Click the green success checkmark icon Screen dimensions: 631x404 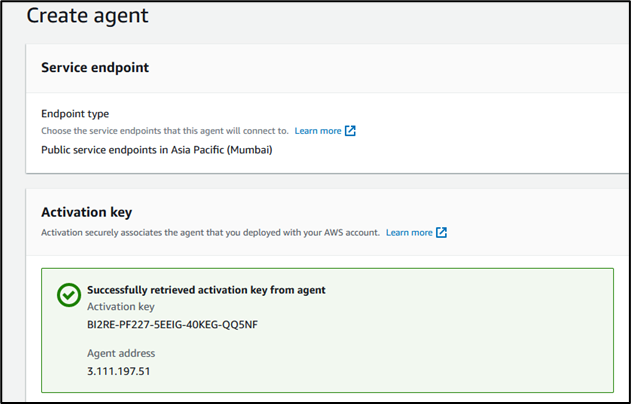click(x=69, y=295)
